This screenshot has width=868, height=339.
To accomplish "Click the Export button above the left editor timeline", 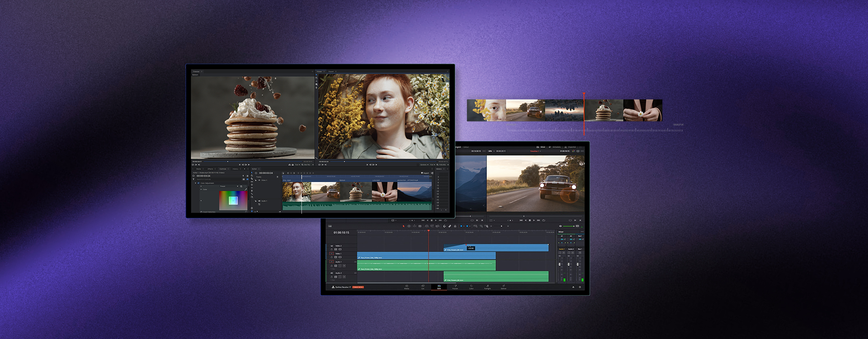I will pyautogui.click(x=425, y=173).
